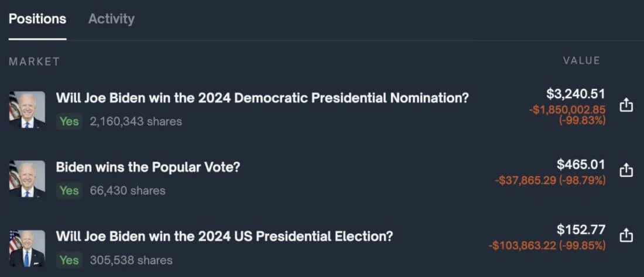Click the MARKET column header
The height and width of the screenshot is (277, 644).
pos(34,61)
